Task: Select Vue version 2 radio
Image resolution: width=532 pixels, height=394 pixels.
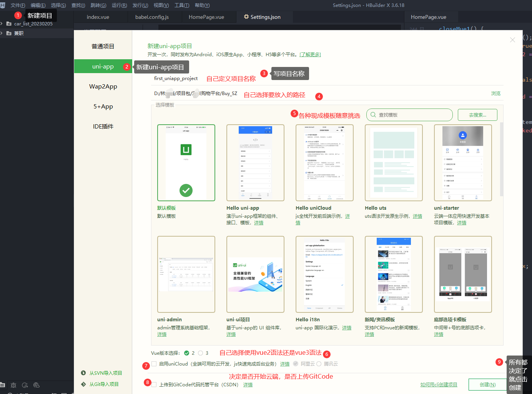Action: point(187,353)
